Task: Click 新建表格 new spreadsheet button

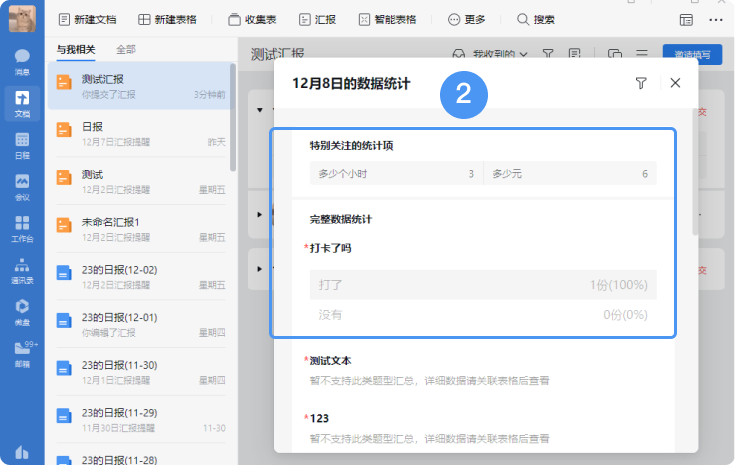Action: click(x=167, y=20)
